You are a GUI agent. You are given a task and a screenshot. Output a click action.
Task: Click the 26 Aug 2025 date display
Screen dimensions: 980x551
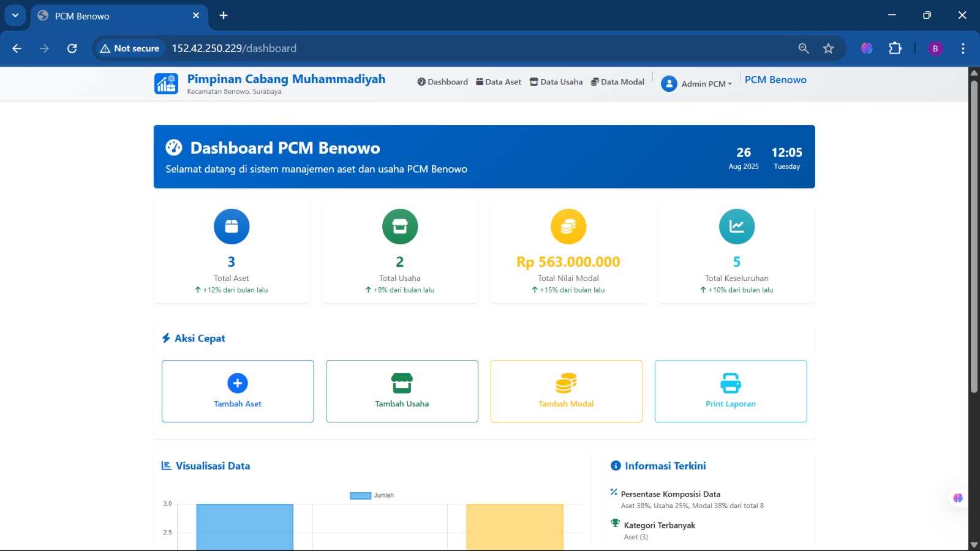pos(744,158)
